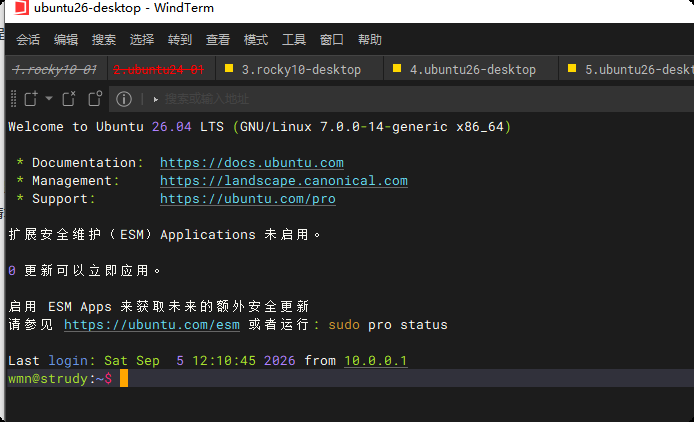Click the session icon with a circle
The image size is (694, 422).
pos(95,98)
